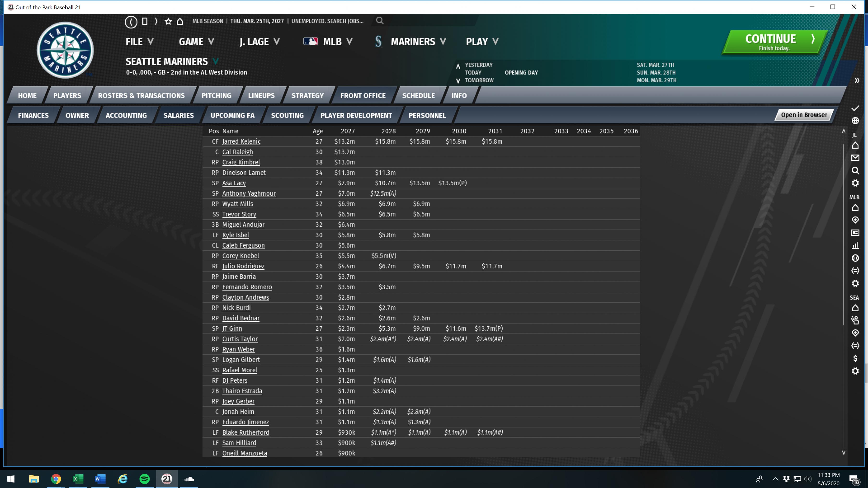The image size is (868, 488).
Task: Click the MLB news article icon
Action: (855, 233)
